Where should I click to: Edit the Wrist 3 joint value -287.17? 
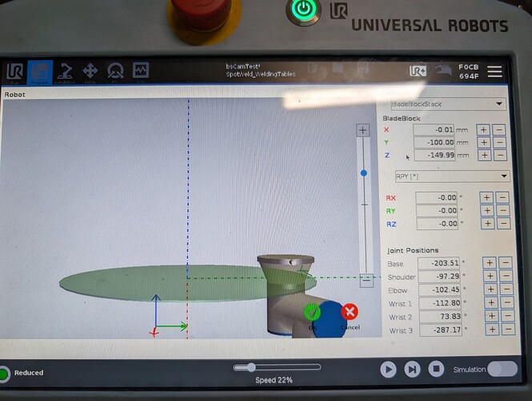click(x=441, y=330)
